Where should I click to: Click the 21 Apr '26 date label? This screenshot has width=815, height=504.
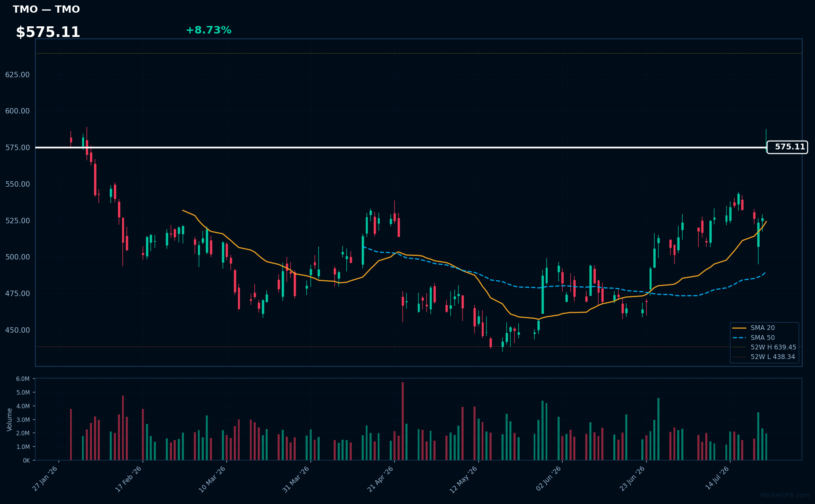[x=380, y=479]
